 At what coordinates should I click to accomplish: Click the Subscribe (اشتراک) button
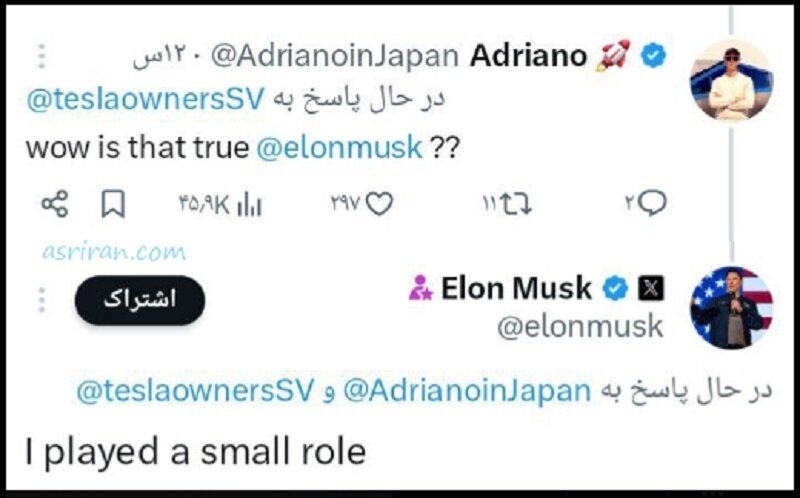(x=140, y=301)
